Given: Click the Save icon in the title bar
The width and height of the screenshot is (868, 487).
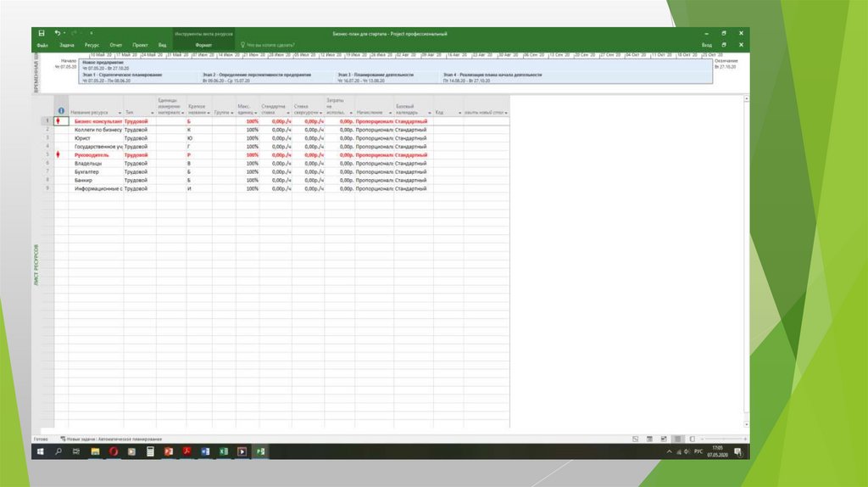Looking at the screenshot, I should point(41,32).
